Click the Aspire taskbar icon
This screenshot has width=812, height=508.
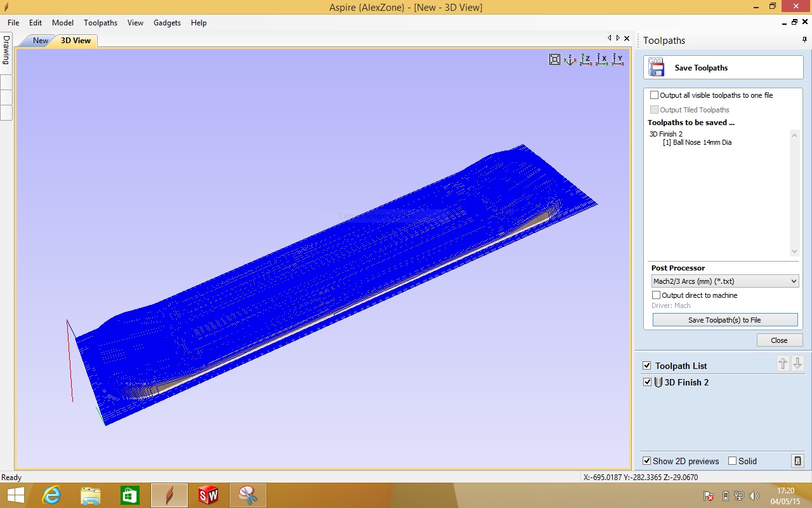point(169,495)
